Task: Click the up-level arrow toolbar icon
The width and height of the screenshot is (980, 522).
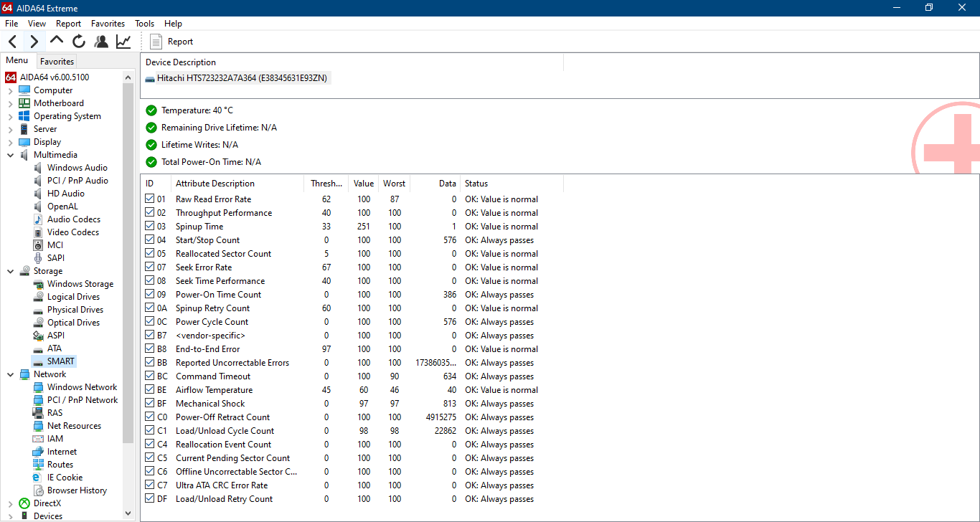Action: tap(57, 41)
